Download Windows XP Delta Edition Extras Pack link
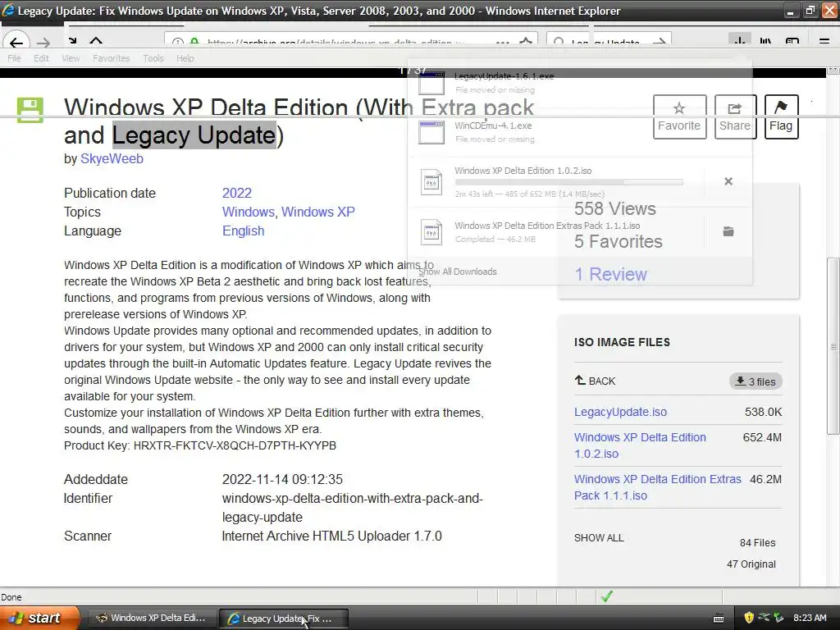 point(658,487)
